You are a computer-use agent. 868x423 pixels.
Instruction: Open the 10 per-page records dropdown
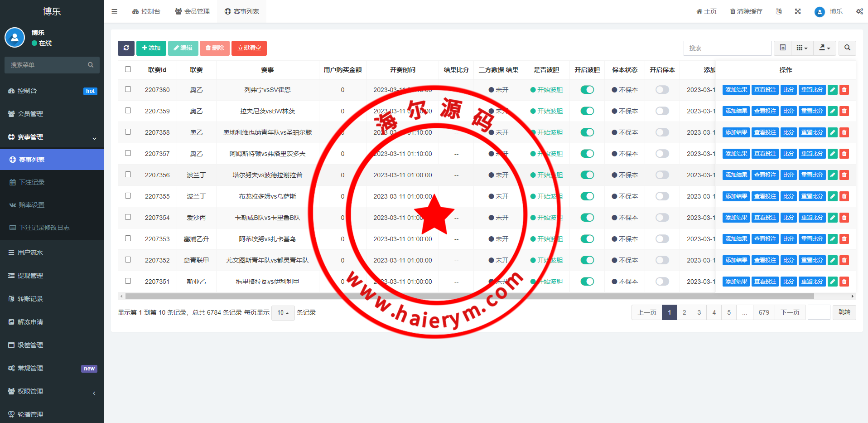pos(283,313)
